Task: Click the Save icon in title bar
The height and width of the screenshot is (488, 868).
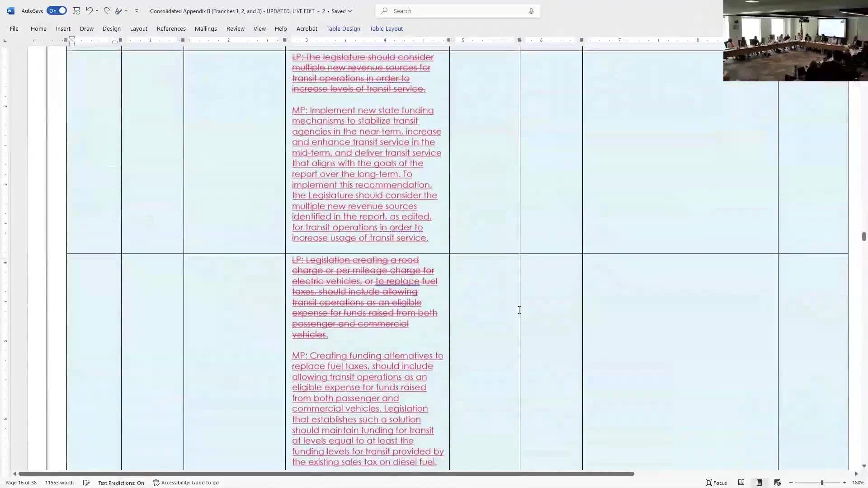Action: click(x=76, y=11)
